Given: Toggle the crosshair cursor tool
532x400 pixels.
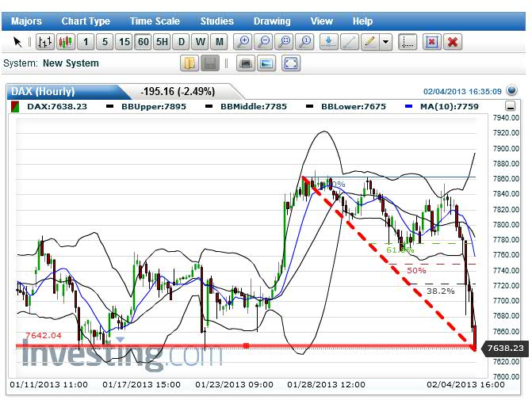Looking at the screenshot, I should coord(408,42).
